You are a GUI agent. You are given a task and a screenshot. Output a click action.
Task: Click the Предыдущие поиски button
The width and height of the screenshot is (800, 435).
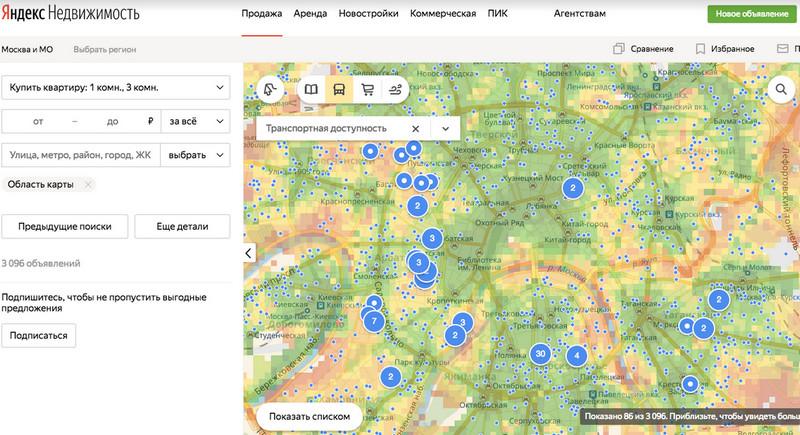point(65,226)
